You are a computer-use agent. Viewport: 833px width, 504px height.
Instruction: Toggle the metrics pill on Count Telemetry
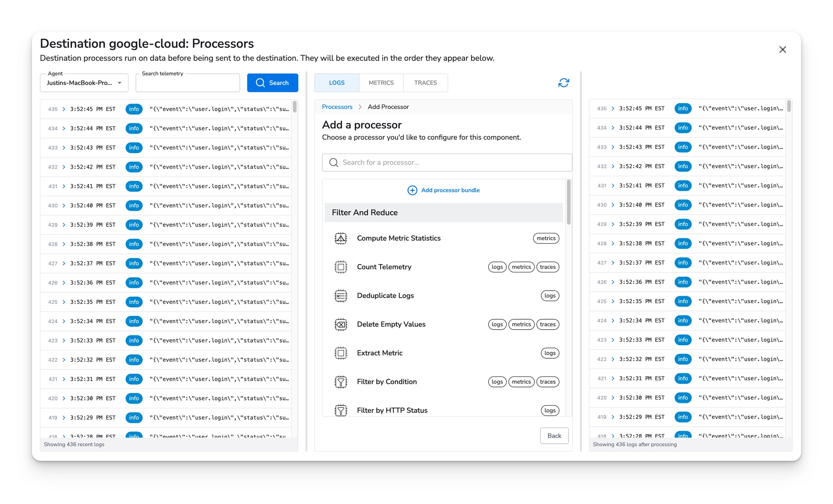(x=521, y=267)
